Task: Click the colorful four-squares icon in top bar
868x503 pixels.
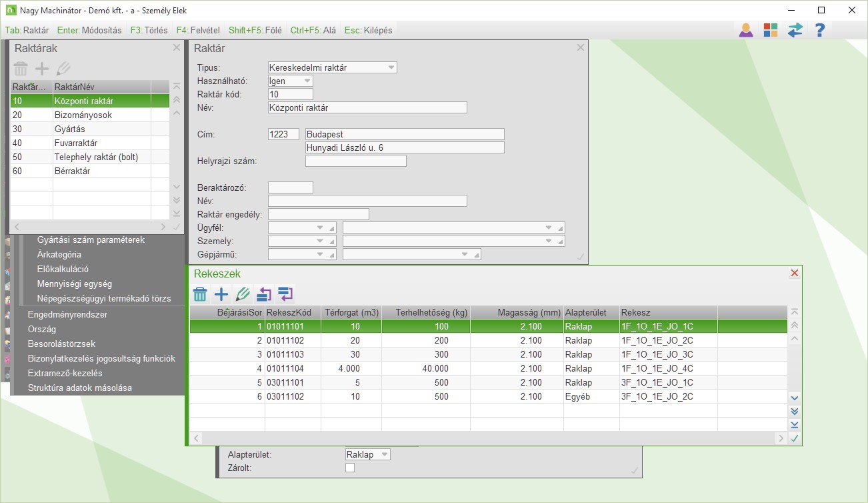Action: (x=771, y=30)
